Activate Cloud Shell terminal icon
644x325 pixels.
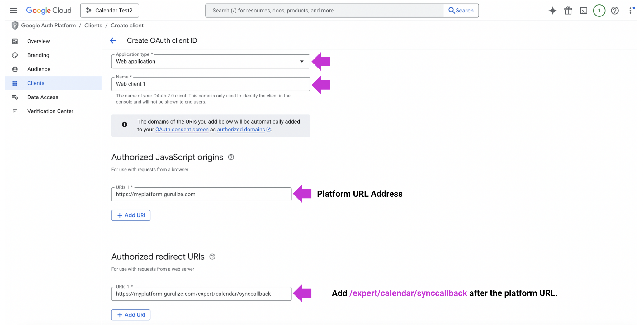(x=584, y=11)
